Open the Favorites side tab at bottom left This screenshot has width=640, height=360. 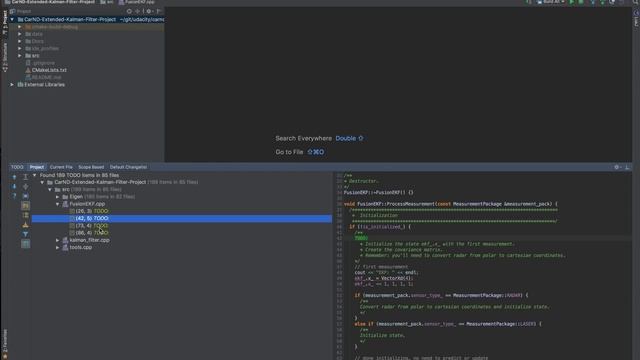pyautogui.click(x=4, y=344)
